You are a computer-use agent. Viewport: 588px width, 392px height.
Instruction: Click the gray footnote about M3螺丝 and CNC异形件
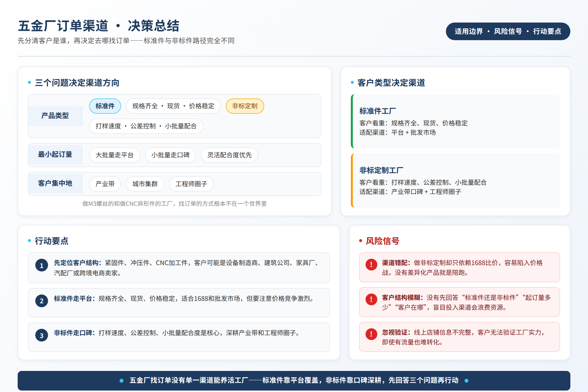pos(174,204)
